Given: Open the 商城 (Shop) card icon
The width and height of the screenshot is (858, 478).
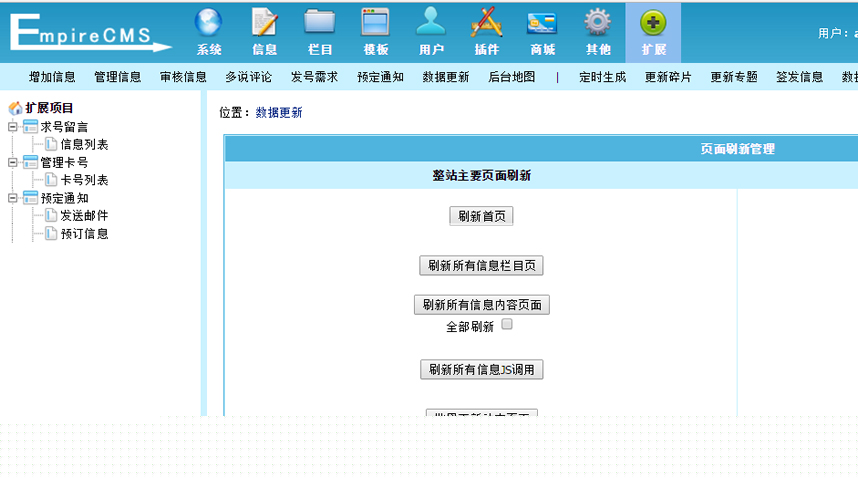Looking at the screenshot, I should pyautogui.click(x=542, y=22).
